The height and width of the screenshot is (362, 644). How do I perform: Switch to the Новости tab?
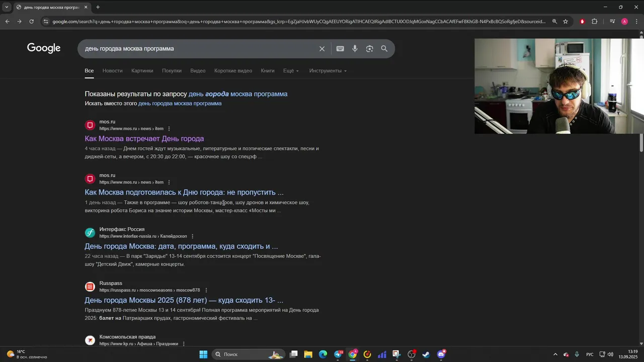click(112, 71)
